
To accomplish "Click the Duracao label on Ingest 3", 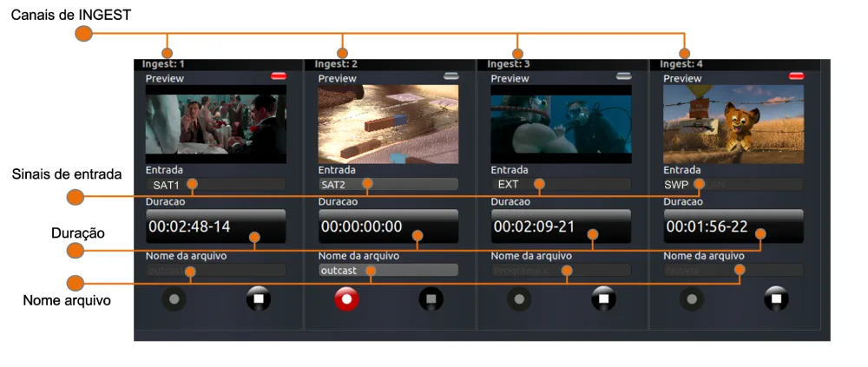I will click(510, 201).
